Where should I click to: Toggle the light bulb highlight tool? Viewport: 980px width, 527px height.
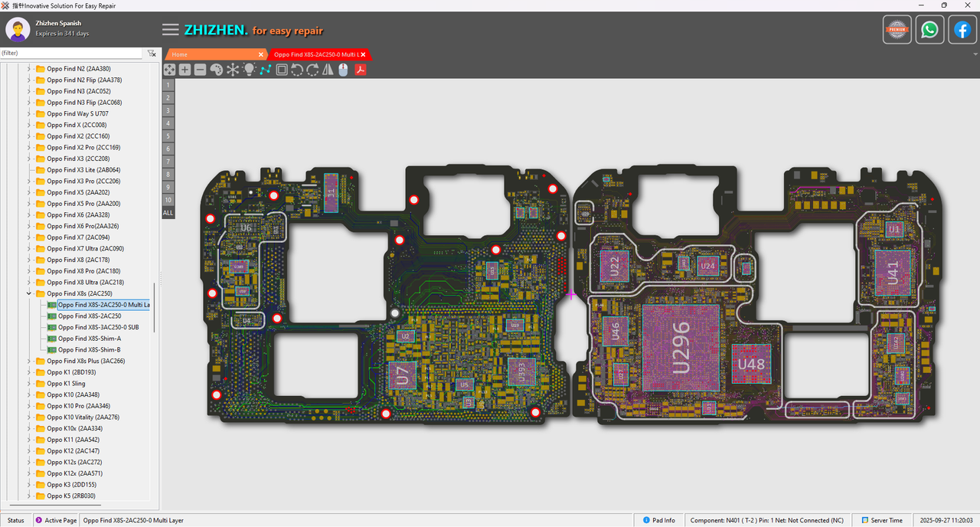[249, 70]
